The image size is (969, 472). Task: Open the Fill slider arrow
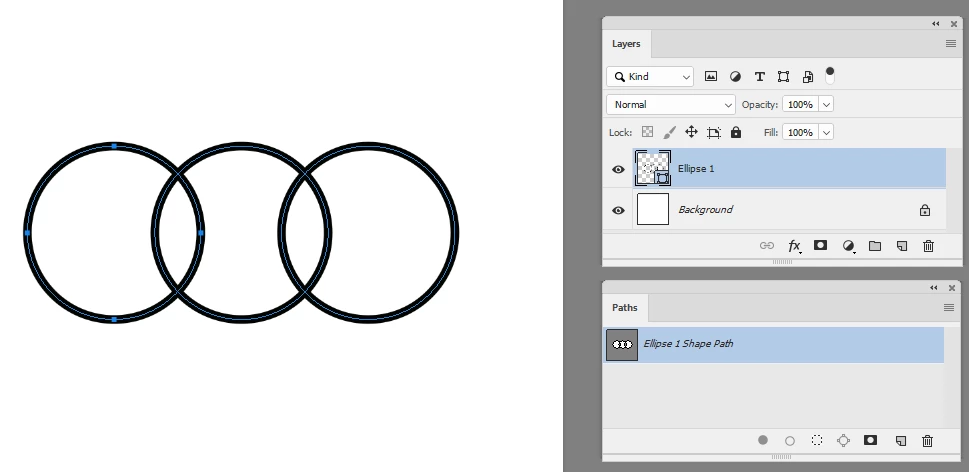click(826, 132)
